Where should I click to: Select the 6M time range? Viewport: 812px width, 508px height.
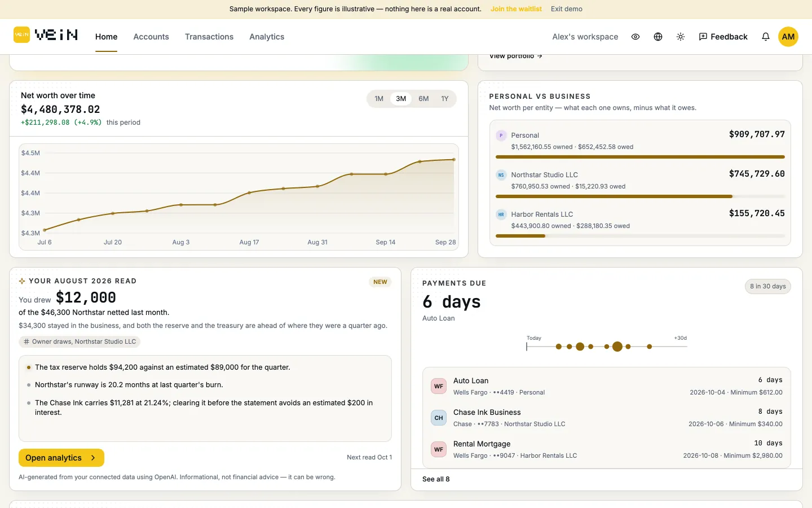coord(423,99)
